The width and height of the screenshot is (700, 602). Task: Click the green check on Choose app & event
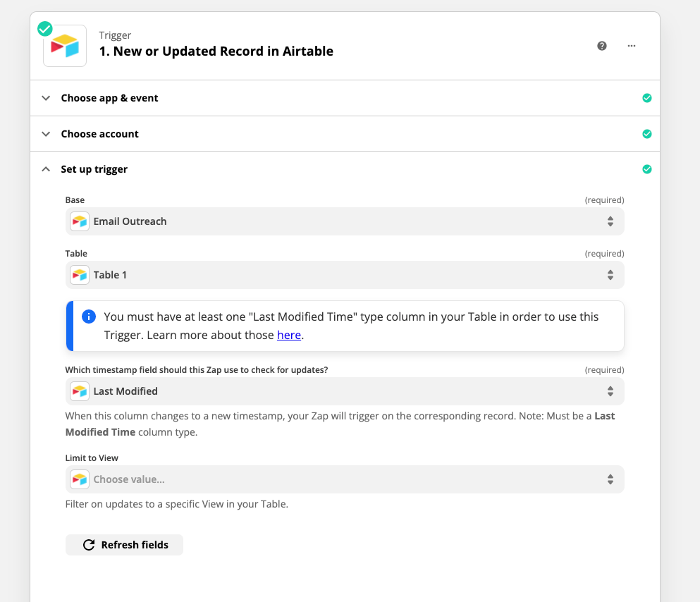(x=647, y=98)
